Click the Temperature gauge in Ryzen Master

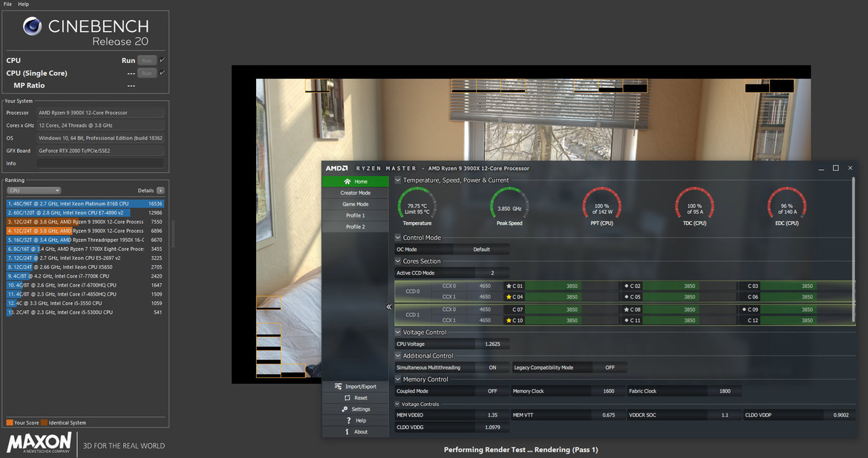click(x=417, y=206)
